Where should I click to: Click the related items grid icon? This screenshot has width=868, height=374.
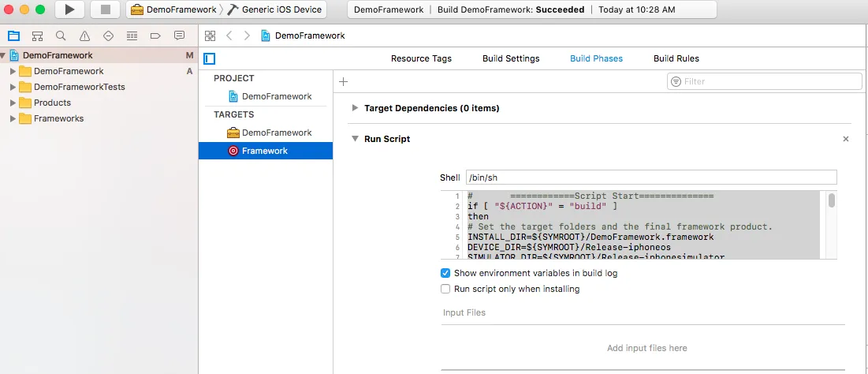[210, 36]
